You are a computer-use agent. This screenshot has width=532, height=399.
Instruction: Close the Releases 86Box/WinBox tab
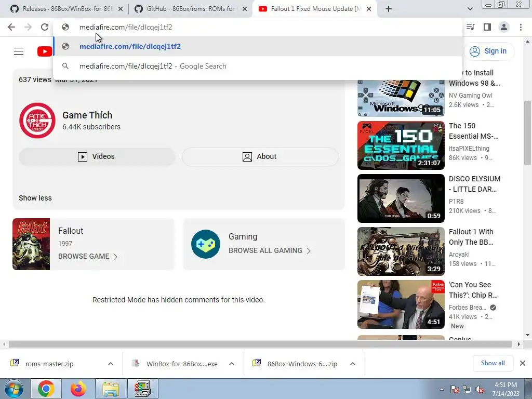(121, 9)
